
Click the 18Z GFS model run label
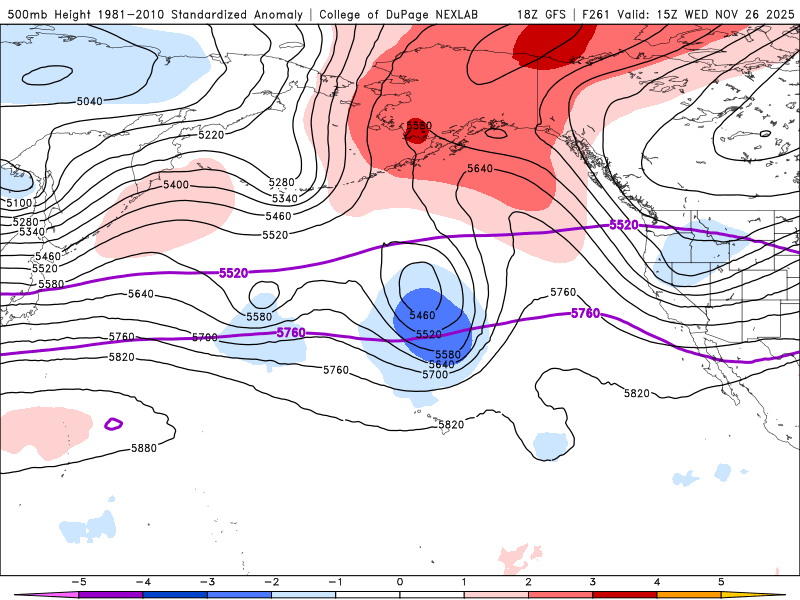[x=541, y=14]
